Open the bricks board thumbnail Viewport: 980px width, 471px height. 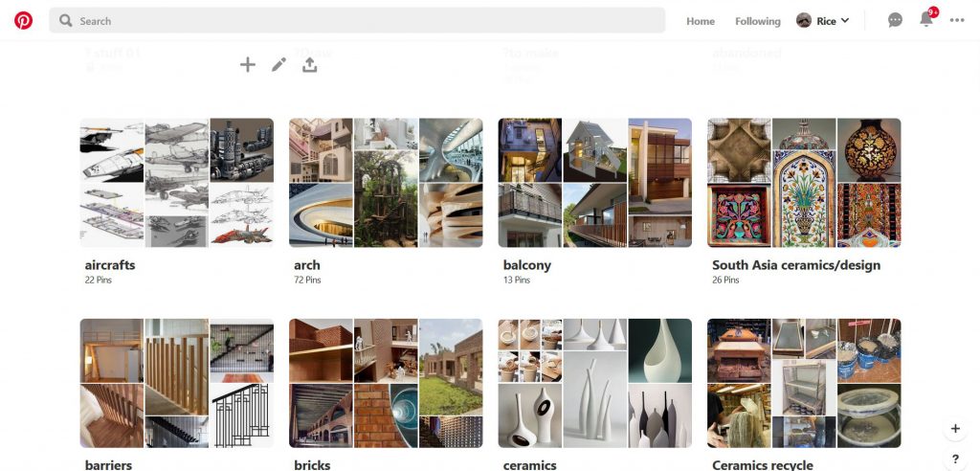pyautogui.click(x=386, y=383)
